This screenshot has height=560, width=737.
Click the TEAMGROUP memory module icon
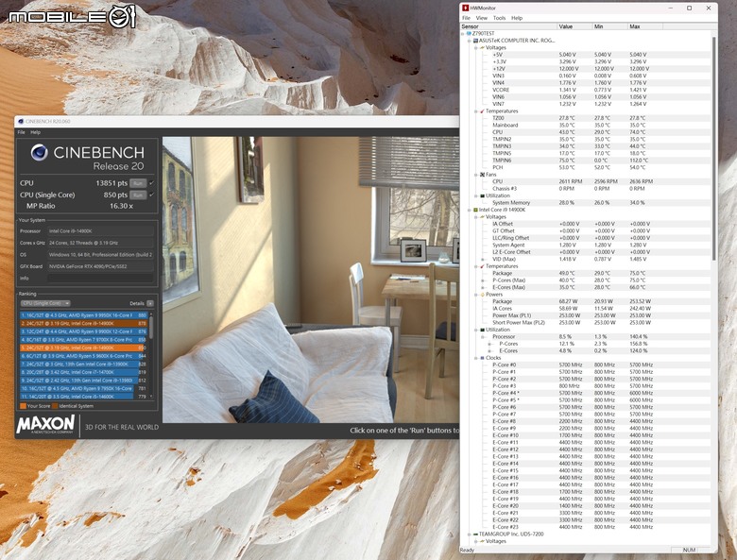pos(475,535)
